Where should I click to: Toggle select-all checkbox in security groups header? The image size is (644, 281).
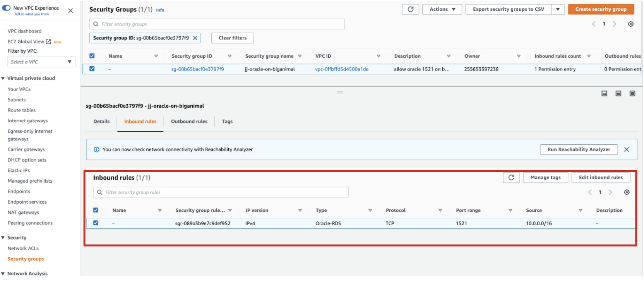pyautogui.click(x=92, y=56)
